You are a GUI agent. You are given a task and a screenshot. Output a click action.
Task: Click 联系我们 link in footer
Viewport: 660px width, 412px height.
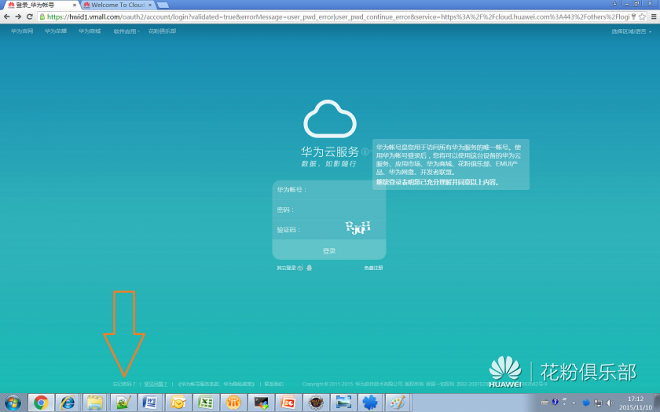coord(274,384)
